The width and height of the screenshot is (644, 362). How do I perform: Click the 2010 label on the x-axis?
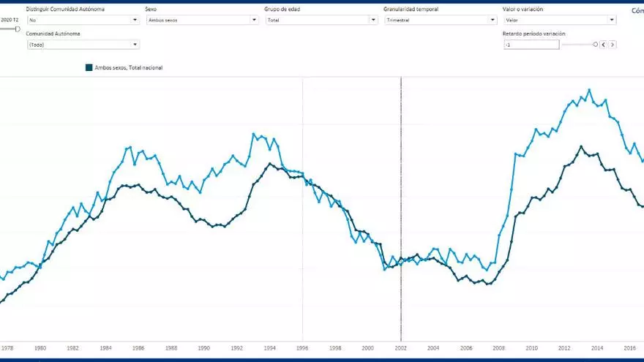(x=531, y=349)
